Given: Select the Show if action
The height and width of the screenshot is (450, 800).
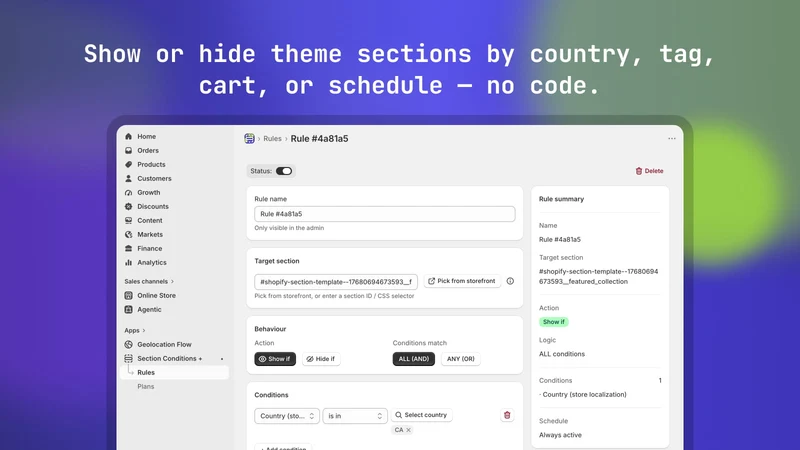Looking at the screenshot, I should 275,359.
